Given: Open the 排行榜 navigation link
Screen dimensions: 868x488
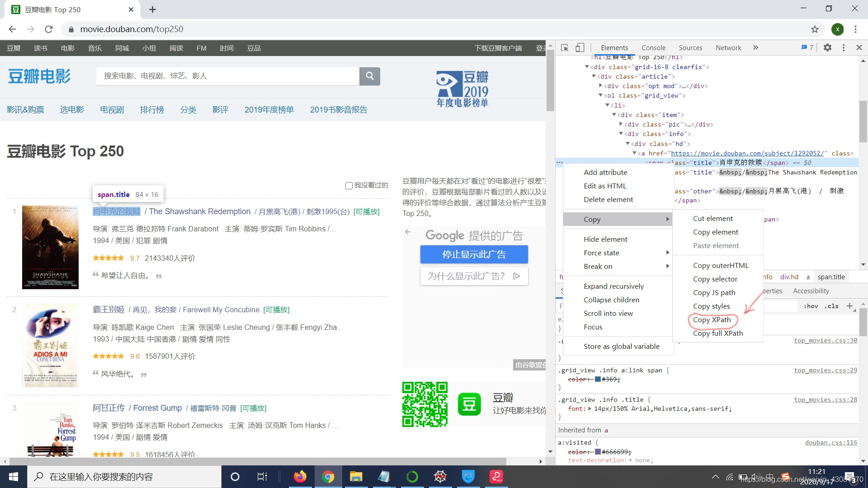Looking at the screenshot, I should (x=152, y=110).
